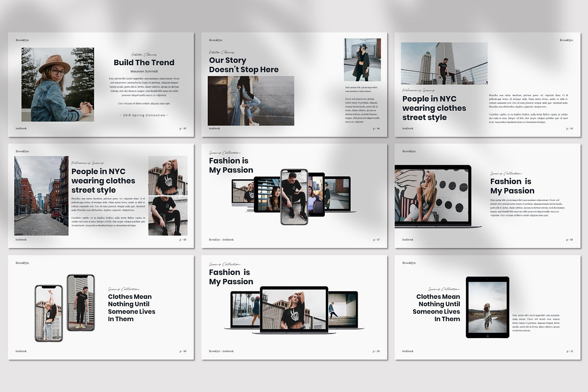The height and width of the screenshot is (392, 588).
Task: Select page number "p / 47" footer
Action: [x=376, y=240]
